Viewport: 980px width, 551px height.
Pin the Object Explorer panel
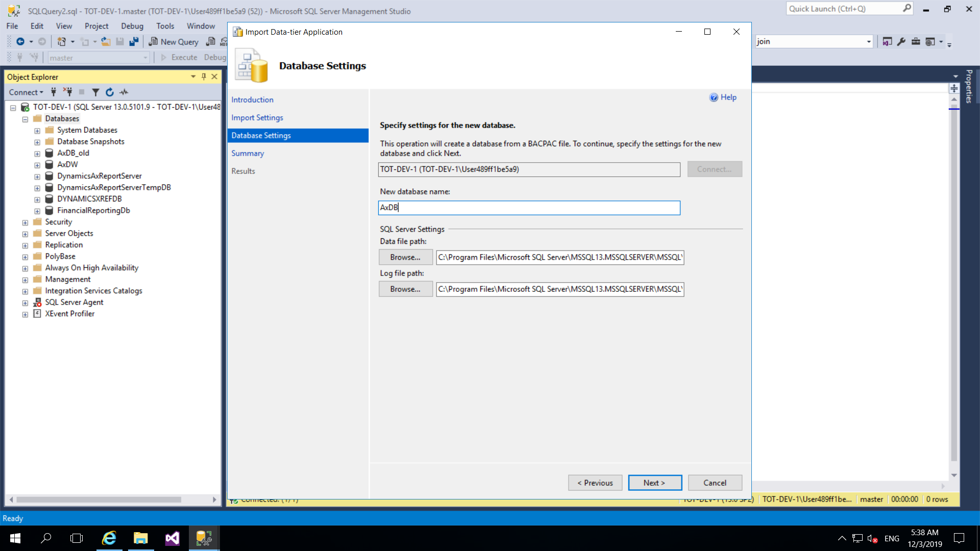[x=204, y=77]
